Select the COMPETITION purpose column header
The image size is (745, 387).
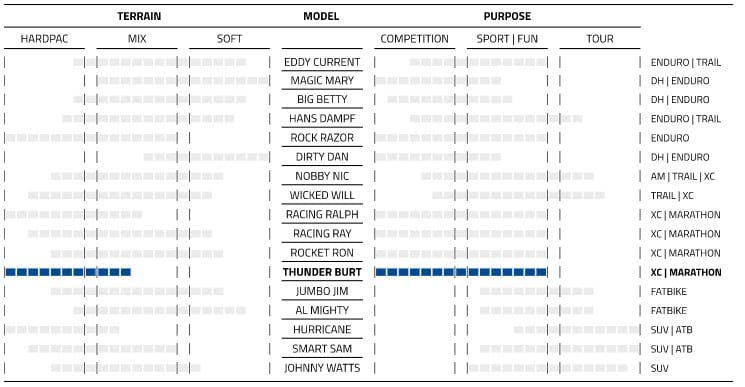point(414,39)
